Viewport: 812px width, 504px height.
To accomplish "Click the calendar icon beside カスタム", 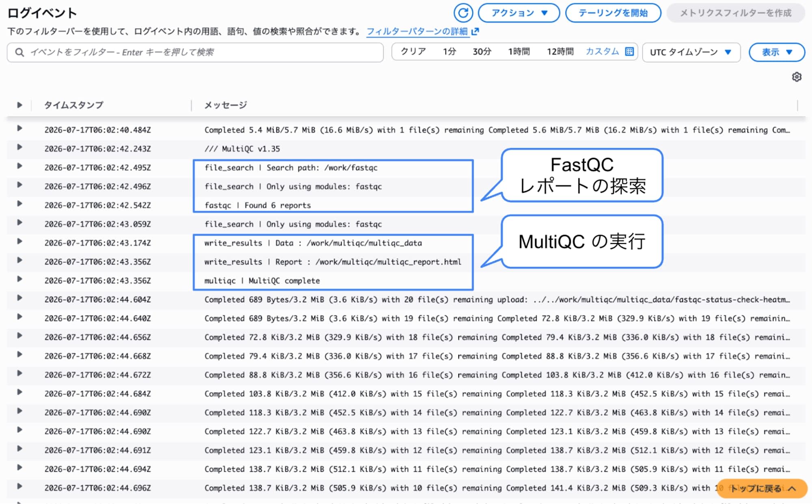I will click(x=629, y=52).
